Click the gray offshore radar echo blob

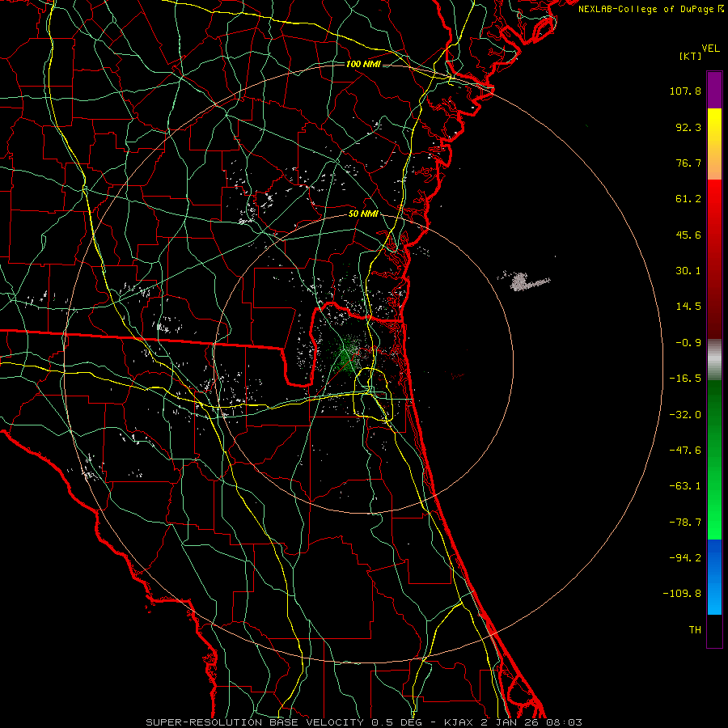(x=523, y=281)
